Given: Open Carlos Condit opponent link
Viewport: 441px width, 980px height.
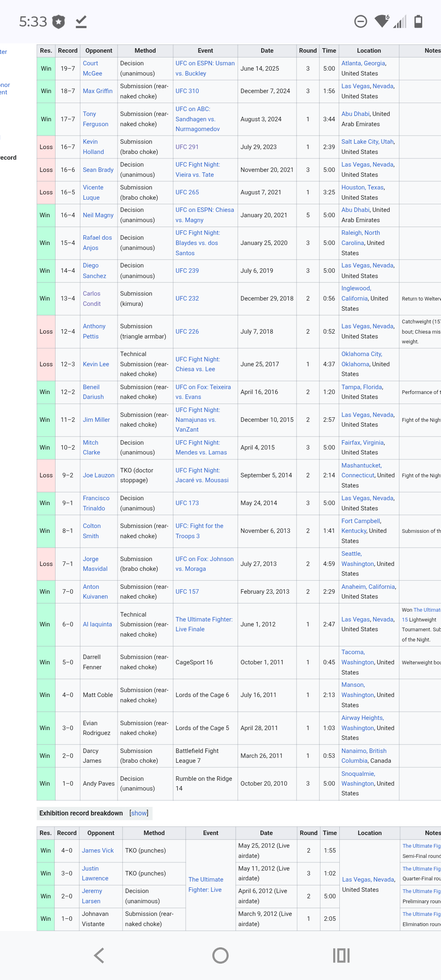Looking at the screenshot, I should pyautogui.click(x=92, y=298).
